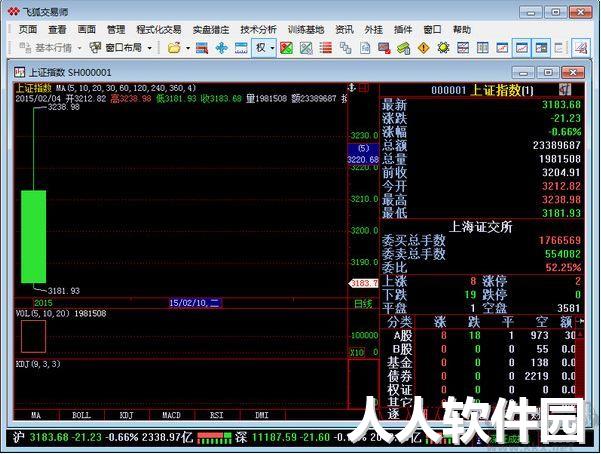Screen dimensions: 601x454
Task: Switch to the BOLL indicator tab
Action: (x=81, y=415)
